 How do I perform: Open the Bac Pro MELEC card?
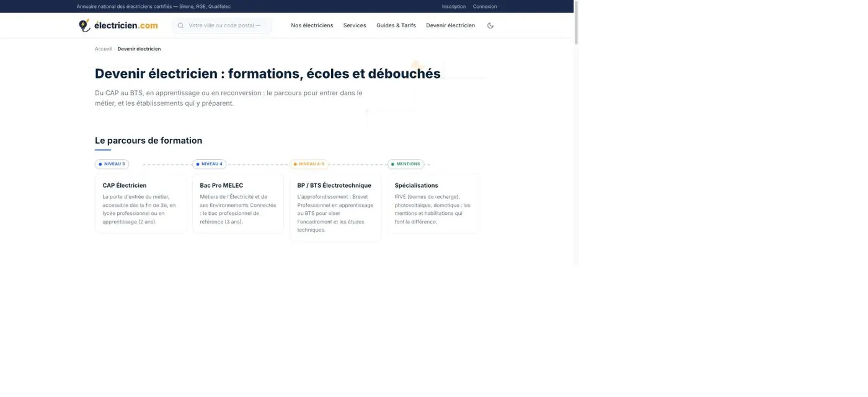pos(238,203)
